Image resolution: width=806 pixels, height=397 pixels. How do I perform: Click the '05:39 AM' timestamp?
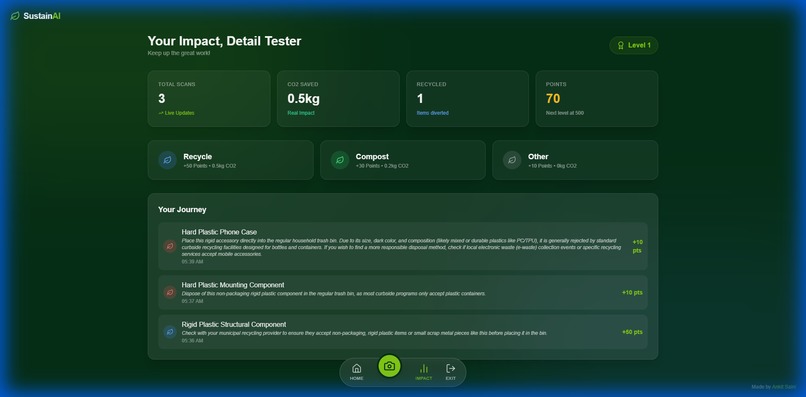pyautogui.click(x=192, y=262)
